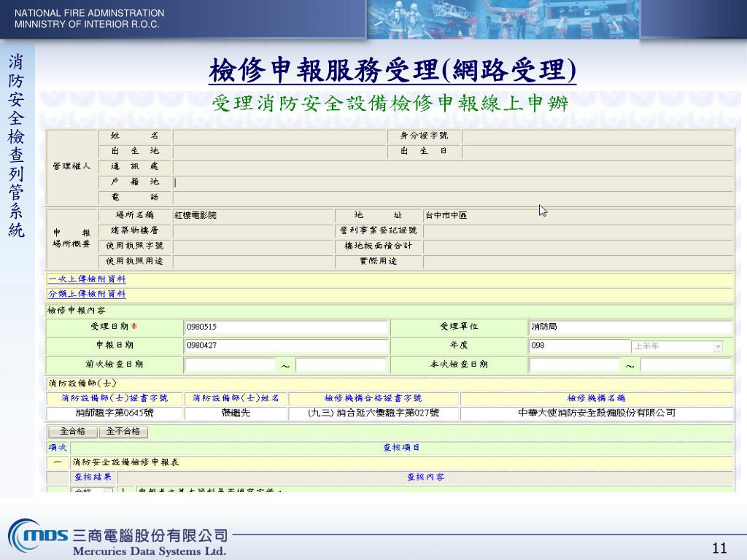This screenshot has height=560, width=747.
Task: Click the 消防設備師(士)證書字號 column header
Action: click(115, 398)
